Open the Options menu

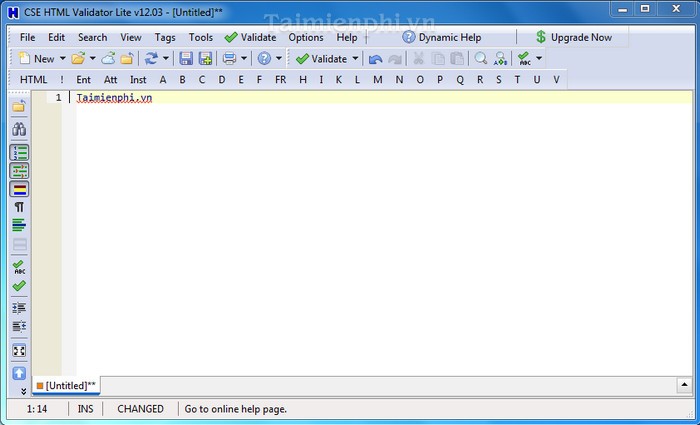[306, 38]
